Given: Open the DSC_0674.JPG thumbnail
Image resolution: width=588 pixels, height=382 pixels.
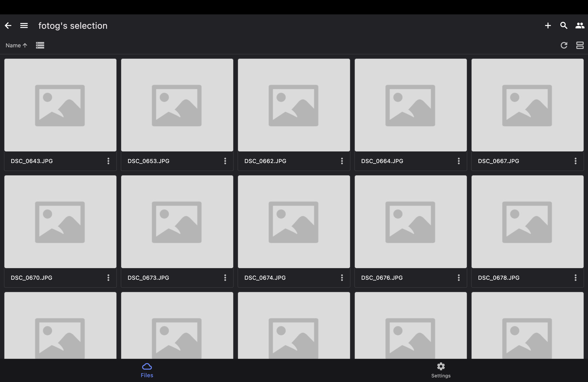Looking at the screenshot, I should point(294,222).
